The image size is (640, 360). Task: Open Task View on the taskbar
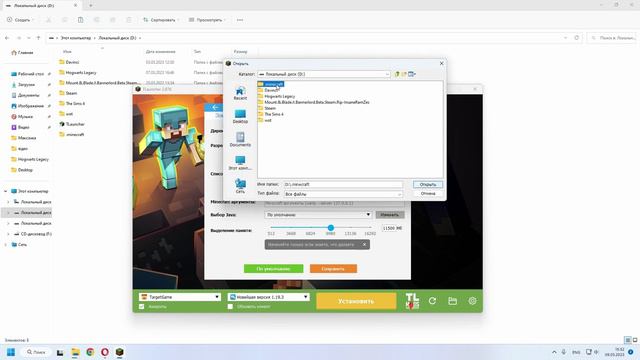[60, 352]
